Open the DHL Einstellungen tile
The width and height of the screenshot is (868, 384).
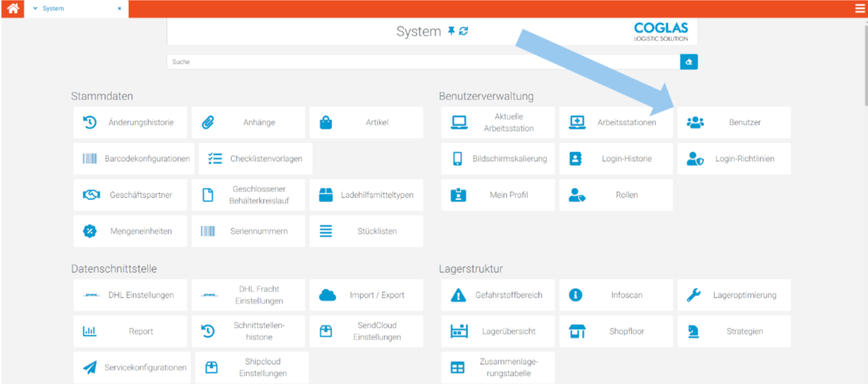point(130,296)
